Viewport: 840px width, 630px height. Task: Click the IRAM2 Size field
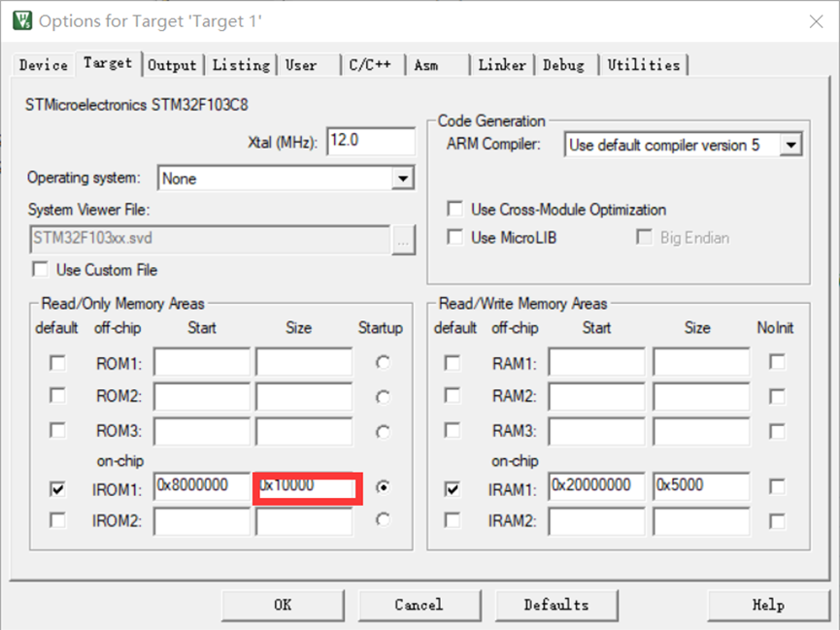coord(701,521)
